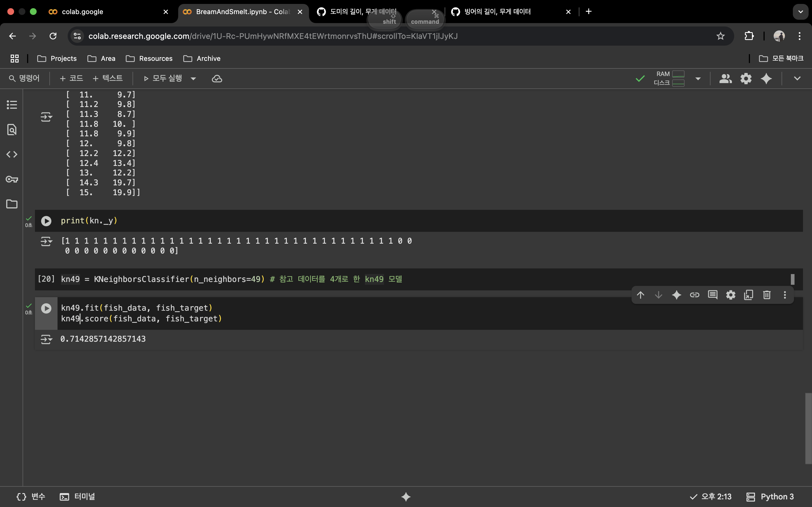
Task: Expand the 모두 실행 dropdown arrow
Action: click(193, 79)
